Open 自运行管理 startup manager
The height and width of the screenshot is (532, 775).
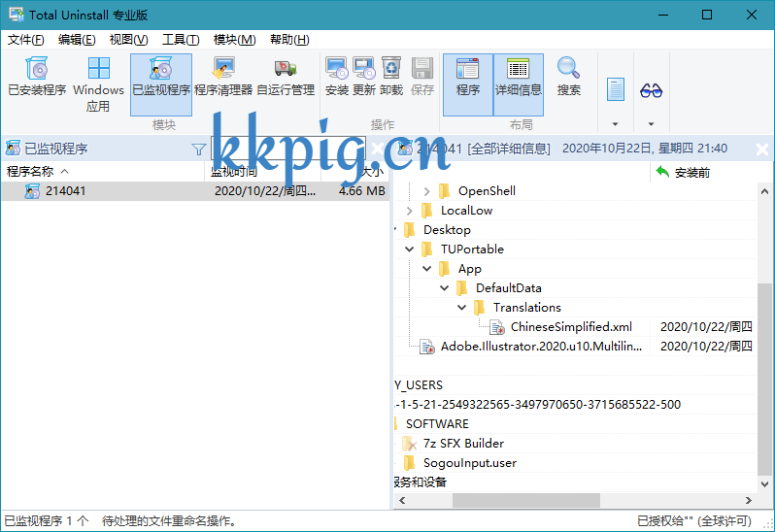(286, 77)
